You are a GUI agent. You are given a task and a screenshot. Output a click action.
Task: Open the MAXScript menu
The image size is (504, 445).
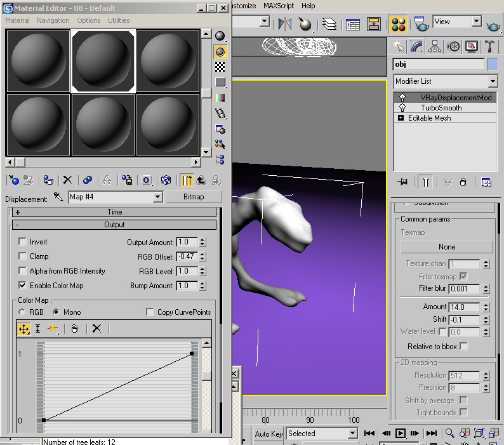(279, 6)
